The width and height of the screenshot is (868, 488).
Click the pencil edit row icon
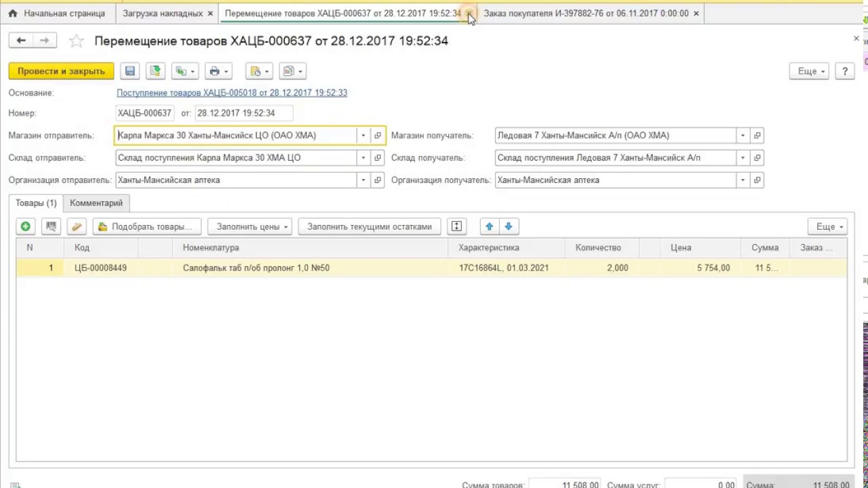(x=77, y=226)
